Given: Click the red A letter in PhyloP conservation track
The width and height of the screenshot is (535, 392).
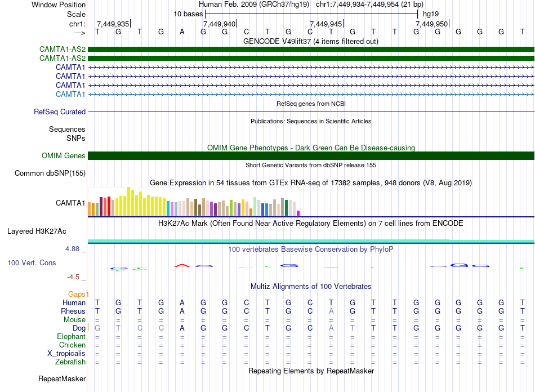Looking at the screenshot, I should [182, 265].
